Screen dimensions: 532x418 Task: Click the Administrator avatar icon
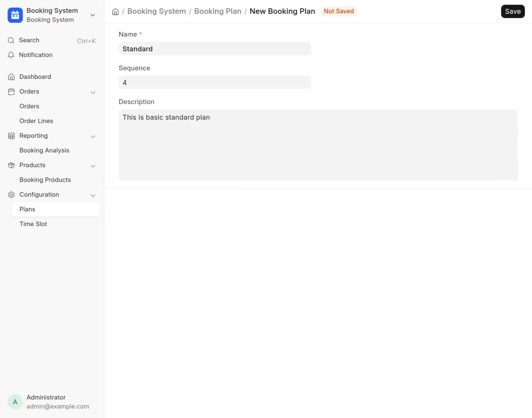pyautogui.click(x=15, y=402)
